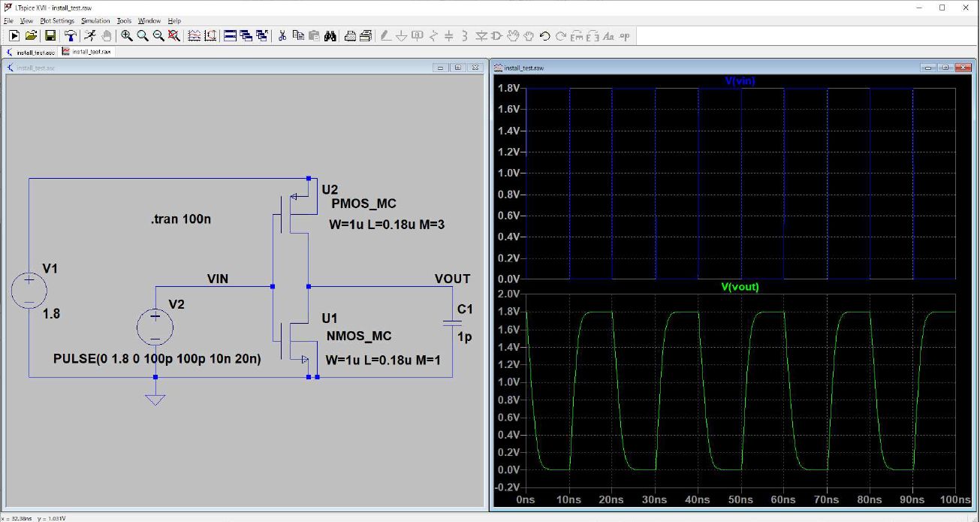Click the W=1u L=0.18u M=3 parameter text
This screenshot has height=522, width=980.
(387, 225)
